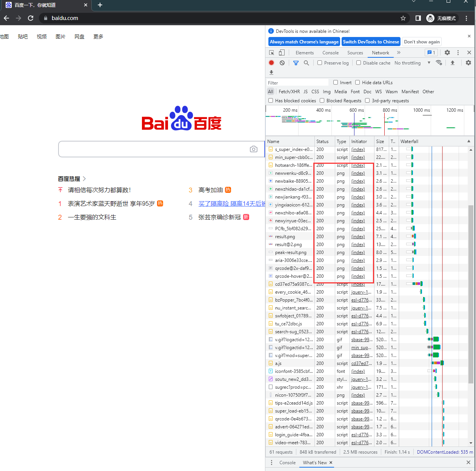Filter by Fetch/XHR type
This screenshot has height=471, width=476.
(x=289, y=92)
